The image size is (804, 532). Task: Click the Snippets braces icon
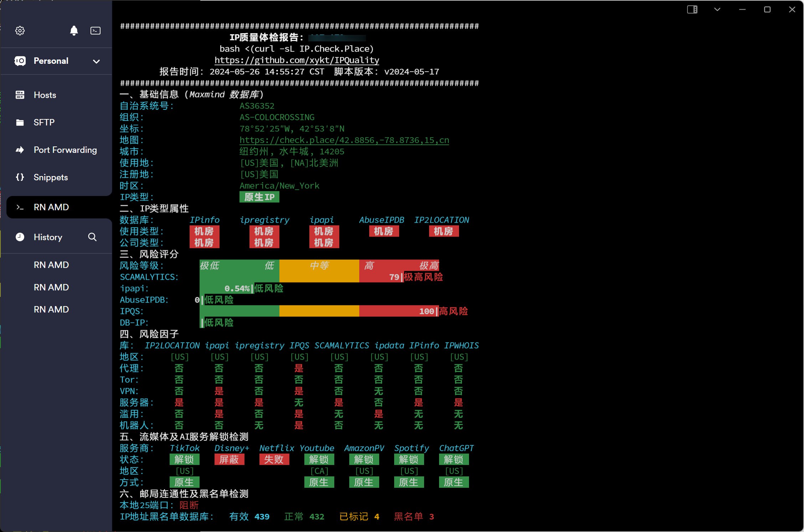click(20, 177)
